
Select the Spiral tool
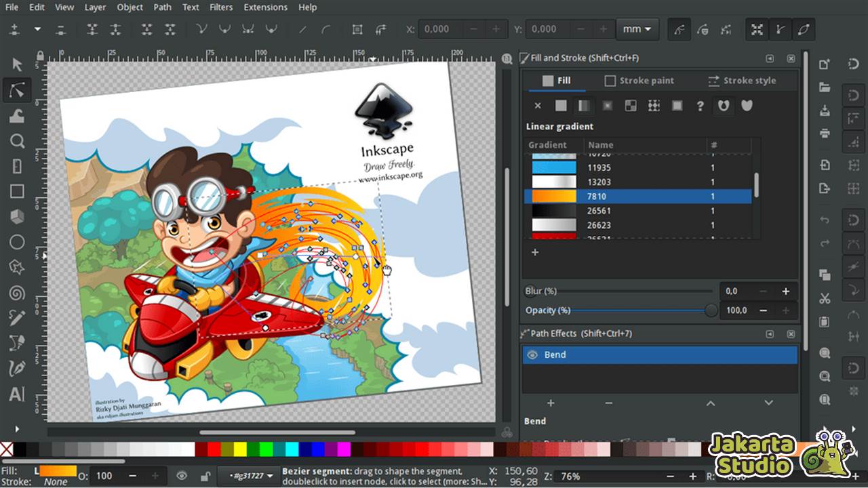17,293
